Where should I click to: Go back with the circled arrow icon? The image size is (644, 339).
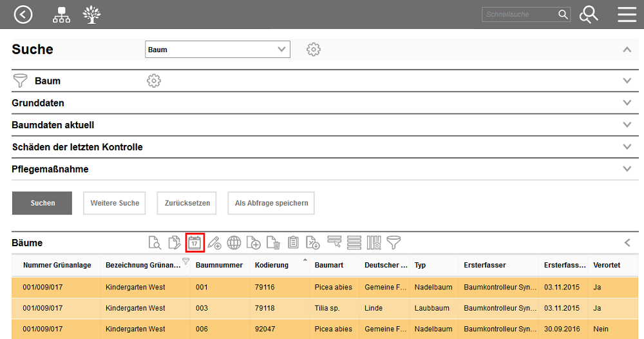point(23,15)
